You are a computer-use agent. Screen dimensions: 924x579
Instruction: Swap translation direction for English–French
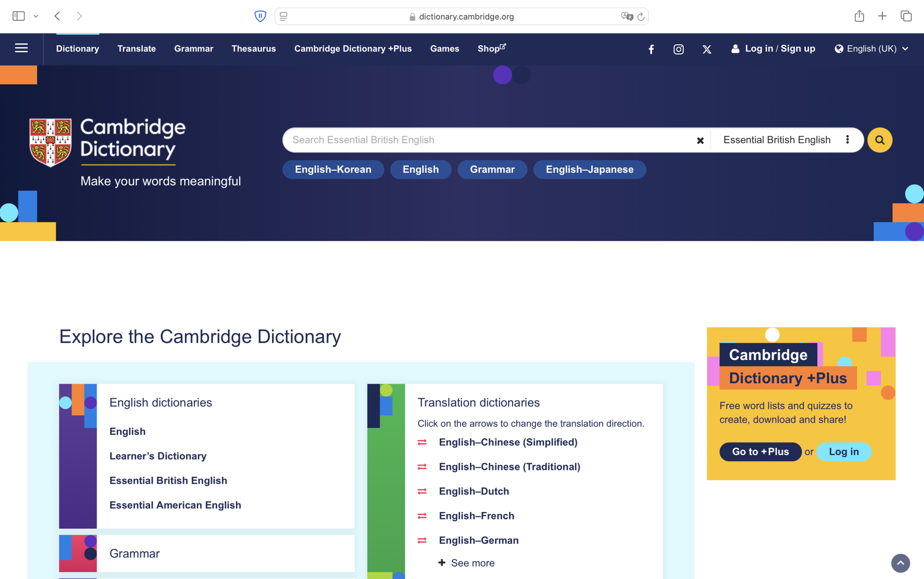[422, 516]
